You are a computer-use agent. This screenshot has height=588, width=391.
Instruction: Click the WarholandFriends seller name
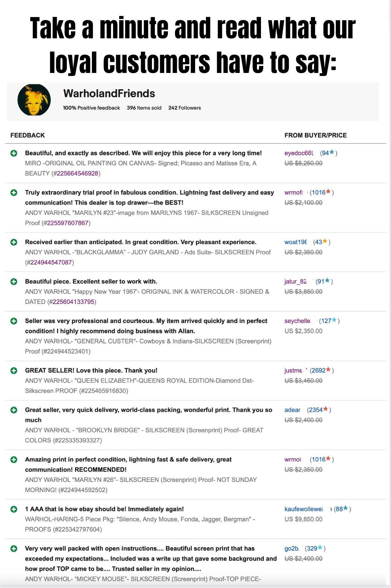tap(109, 93)
